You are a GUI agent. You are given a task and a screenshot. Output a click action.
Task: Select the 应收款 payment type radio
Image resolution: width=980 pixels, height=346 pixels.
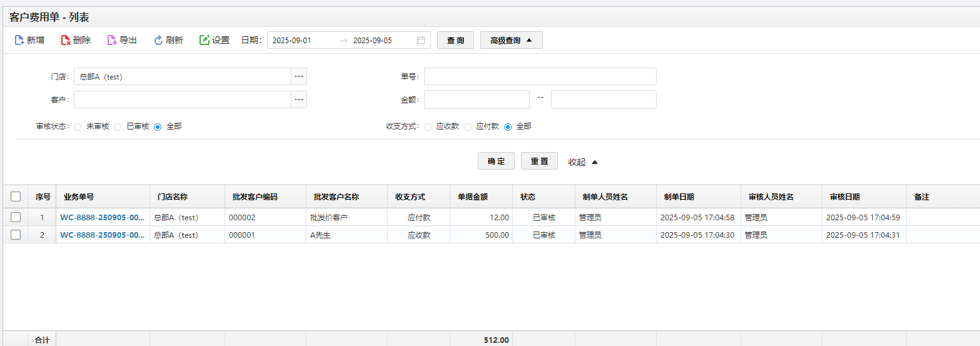click(428, 126)
